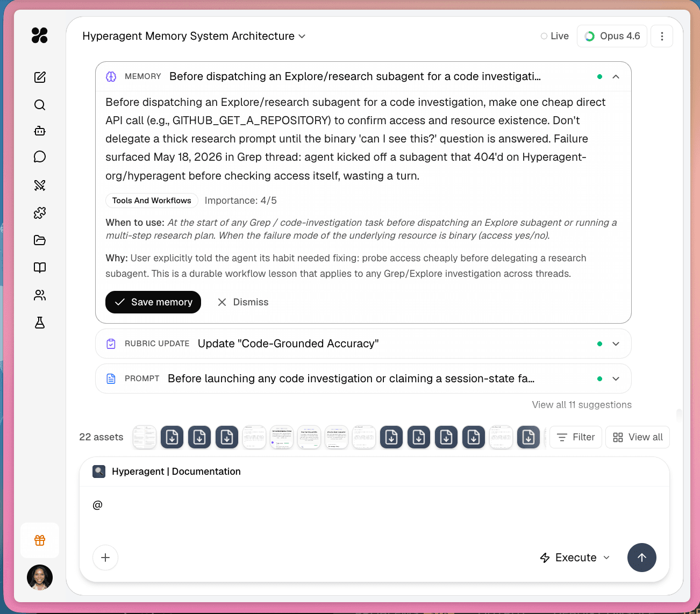
Task: Click the Tools And Workflows tag
Action: (152, 201)
